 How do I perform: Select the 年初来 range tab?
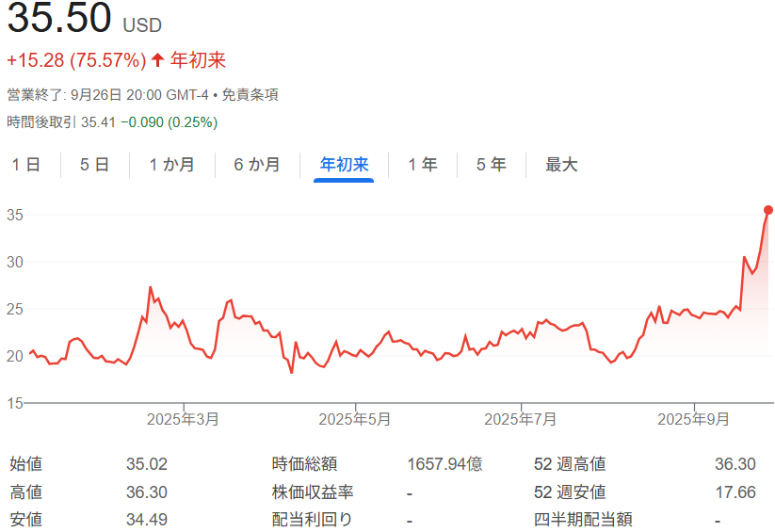pyautogui.click(x=344, y=165)
